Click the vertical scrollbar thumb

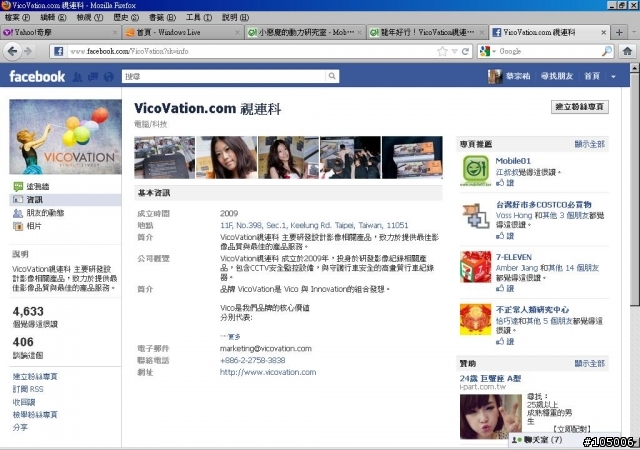(635, 190)
